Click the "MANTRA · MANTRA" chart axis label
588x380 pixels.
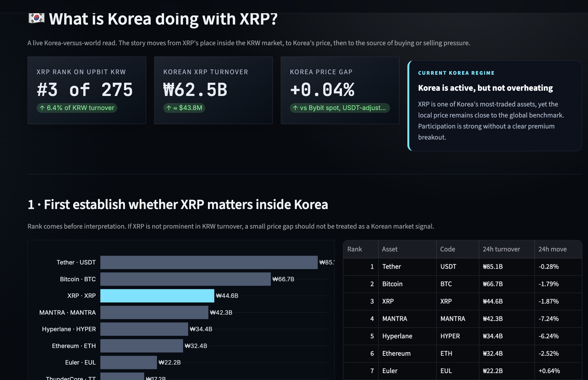coord(68,312)
